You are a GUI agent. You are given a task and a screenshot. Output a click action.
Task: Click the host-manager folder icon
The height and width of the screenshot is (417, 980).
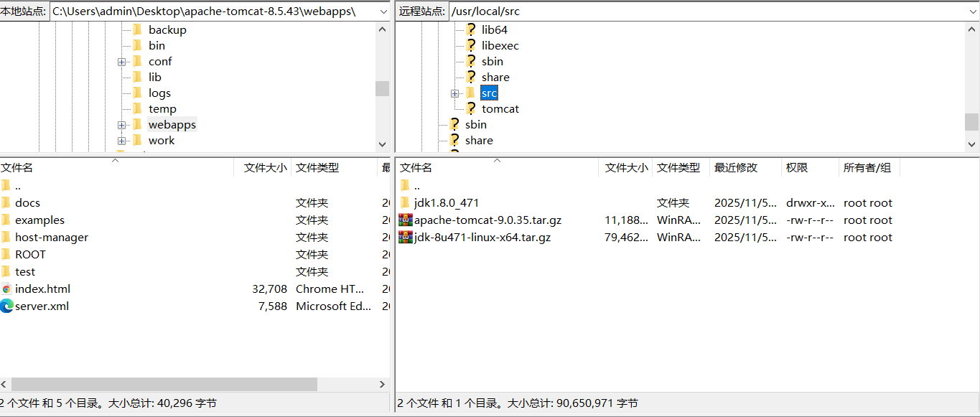pyautogui.click(x=6, y=237)
